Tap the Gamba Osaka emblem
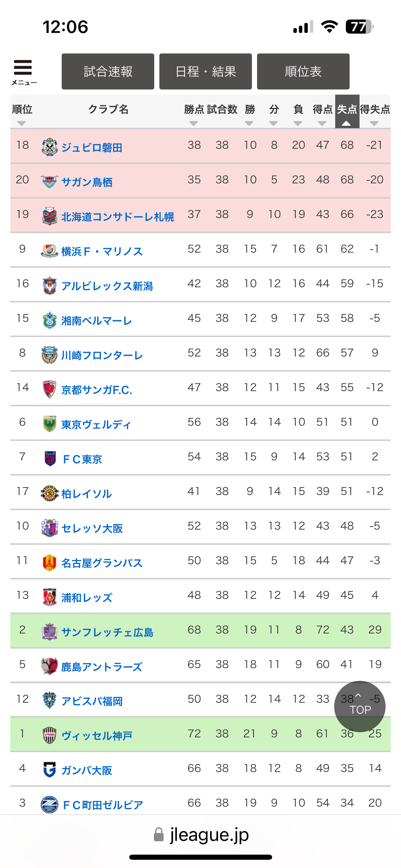This screenshot has width=401, height=868. pyautogui.click(x=50, y=770)
